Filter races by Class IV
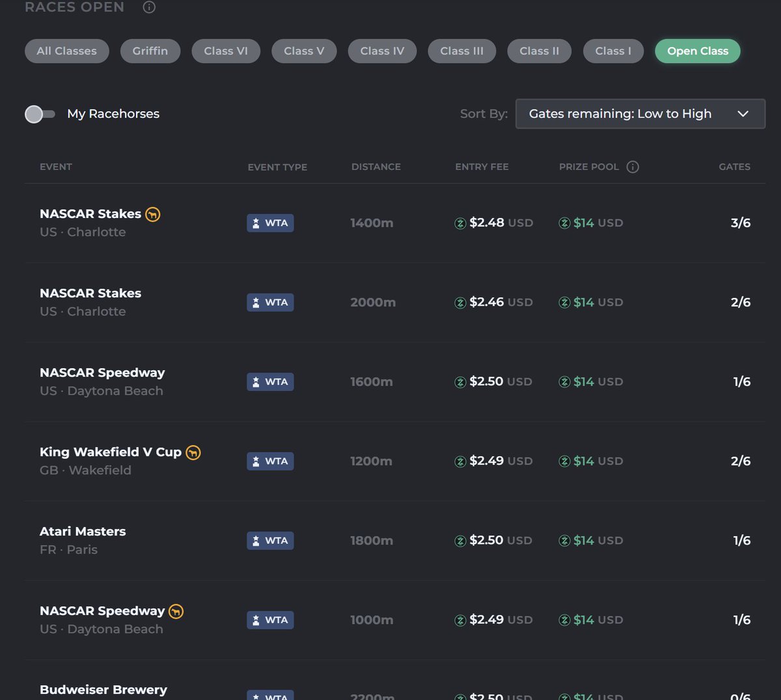Image resolution: width=781 pixels, height=700 pixels. pos(383,51)
